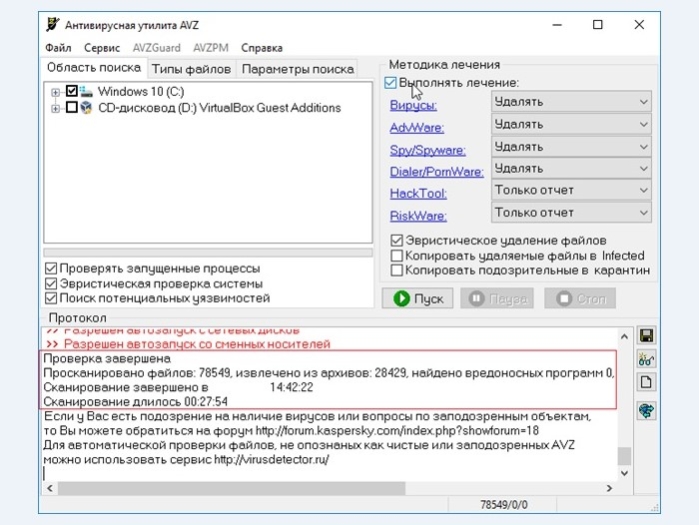Click the AVZ application icon in title bar
The height and width of the screenshot is (525, 699).
[53, 25]
